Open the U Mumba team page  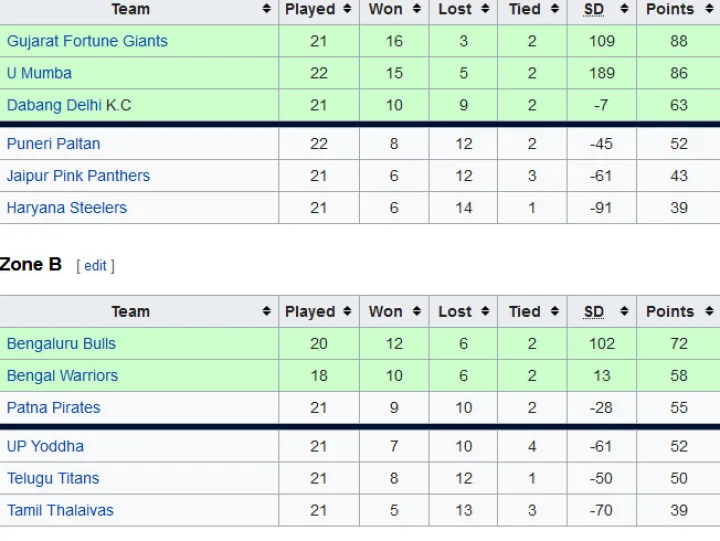click(x=39, y=73)
